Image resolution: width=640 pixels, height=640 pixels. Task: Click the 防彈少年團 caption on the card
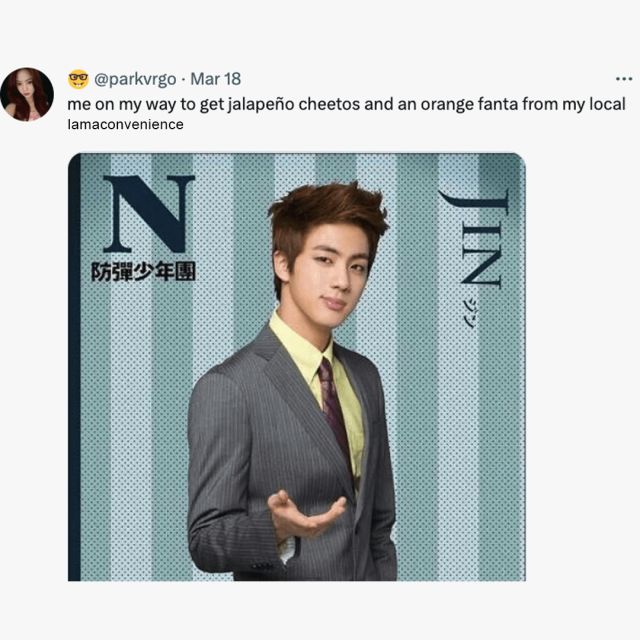(x=143, y=272)
